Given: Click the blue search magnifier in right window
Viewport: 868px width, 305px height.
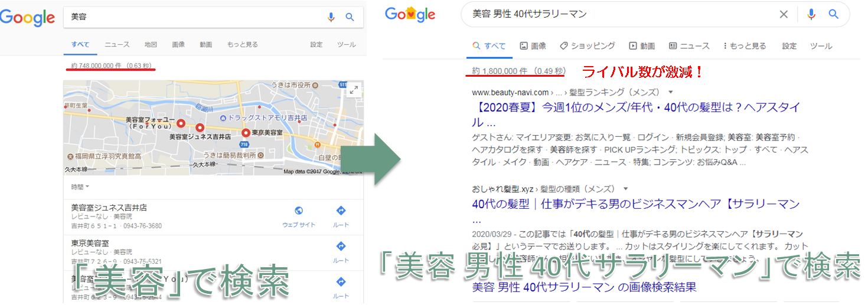Looking at the screenshot, I should (834, 14).
